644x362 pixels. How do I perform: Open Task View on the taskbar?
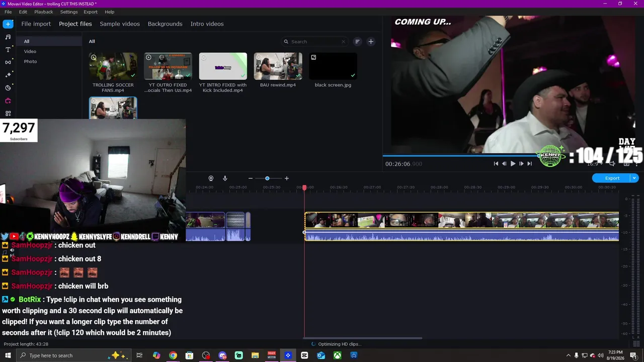[140, 355]
